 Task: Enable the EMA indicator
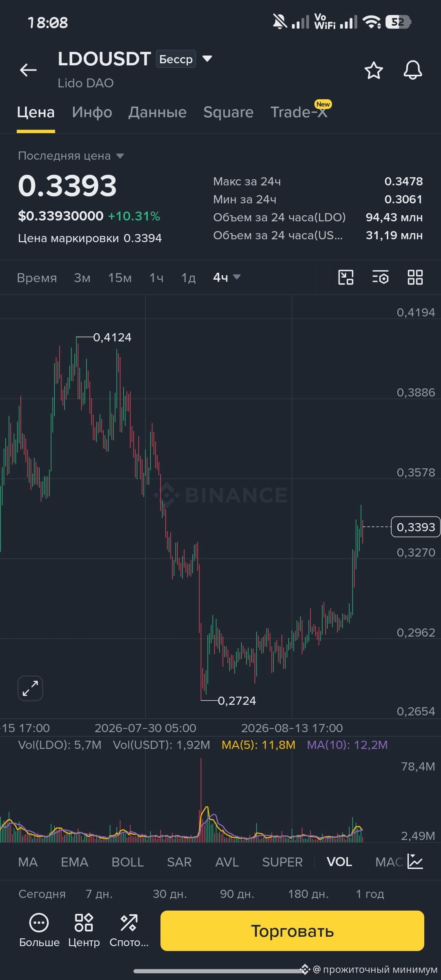pyautogui.click(x=74, y=862)
